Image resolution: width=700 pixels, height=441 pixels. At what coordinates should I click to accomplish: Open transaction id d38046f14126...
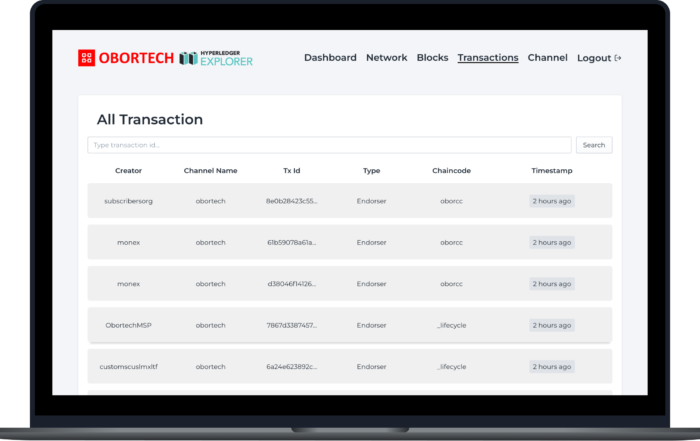292,284
